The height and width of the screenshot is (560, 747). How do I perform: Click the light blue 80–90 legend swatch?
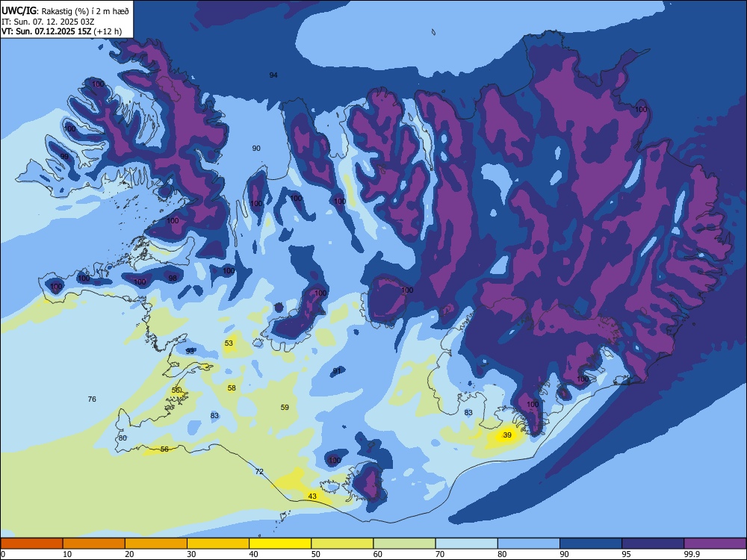(x=529, y=544)
